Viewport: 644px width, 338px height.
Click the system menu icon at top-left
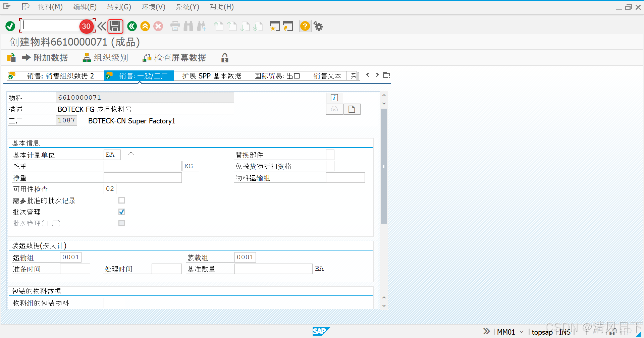point(7,6)
